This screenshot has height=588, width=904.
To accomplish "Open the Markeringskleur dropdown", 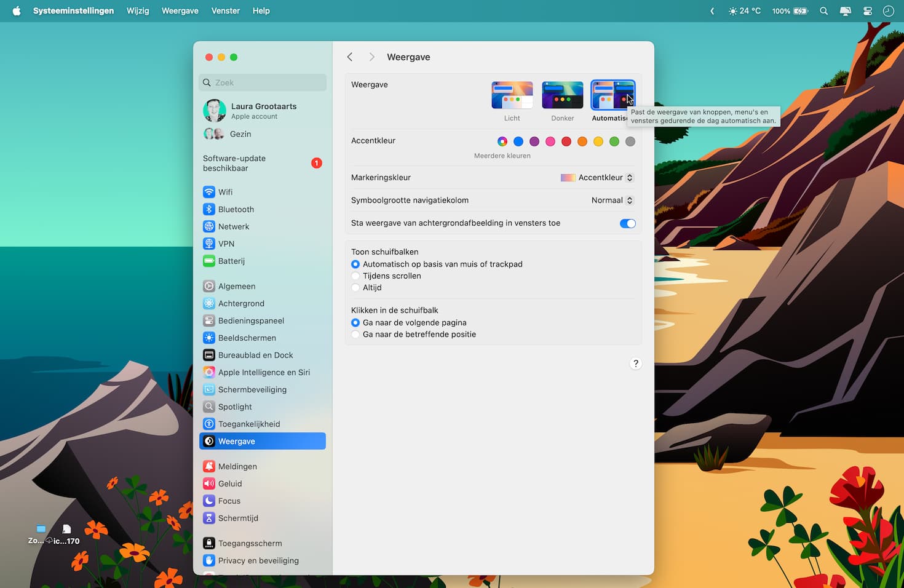I will [597, 177].
